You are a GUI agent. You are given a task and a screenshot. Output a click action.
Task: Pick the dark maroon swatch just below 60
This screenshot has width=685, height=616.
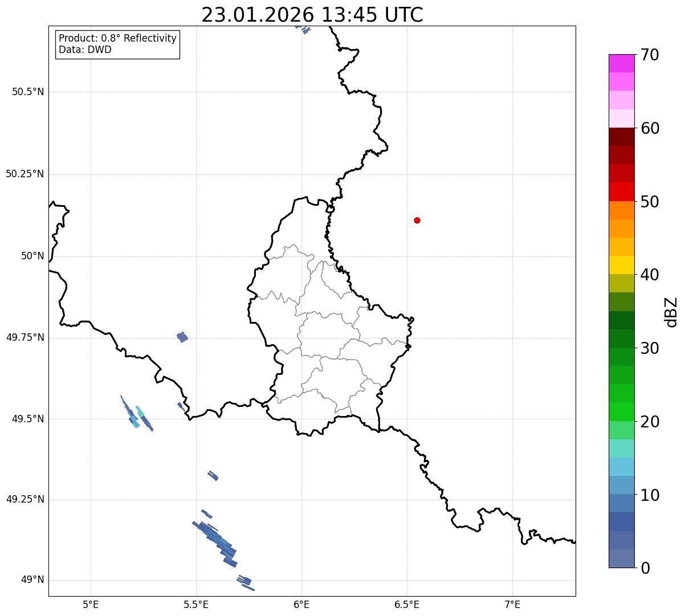[x=621, y=137]
